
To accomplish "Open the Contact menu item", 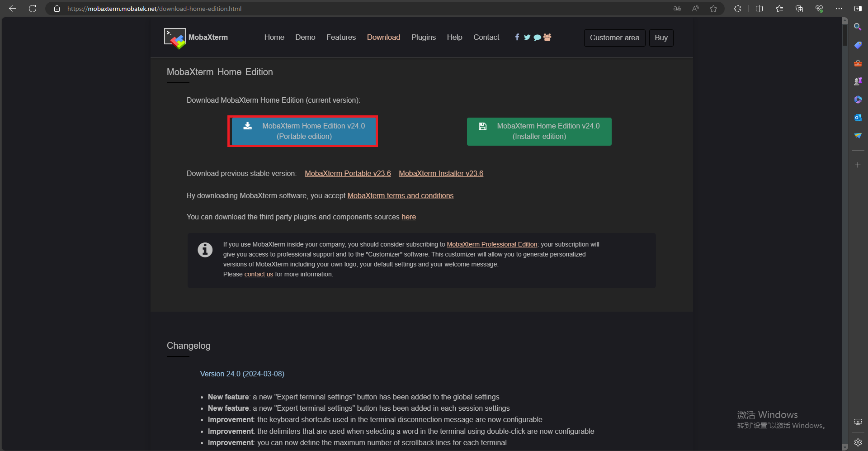I will pyautogui.click(x=486, y=37).
